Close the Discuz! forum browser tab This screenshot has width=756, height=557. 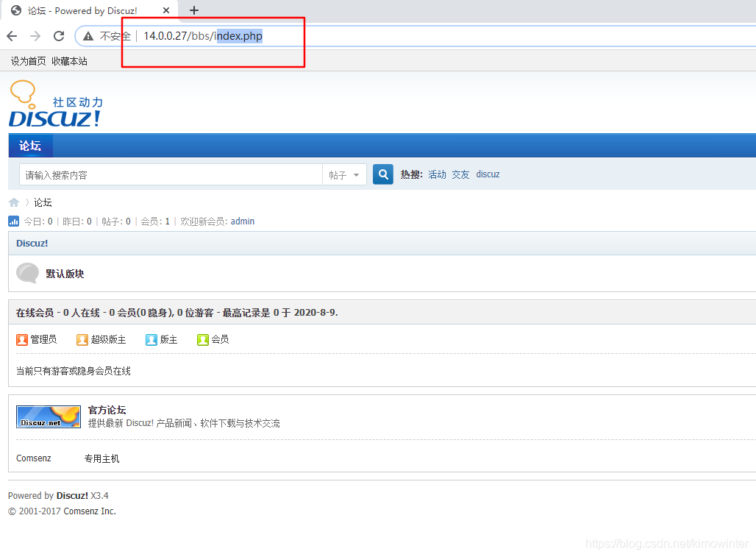point(166,10)
